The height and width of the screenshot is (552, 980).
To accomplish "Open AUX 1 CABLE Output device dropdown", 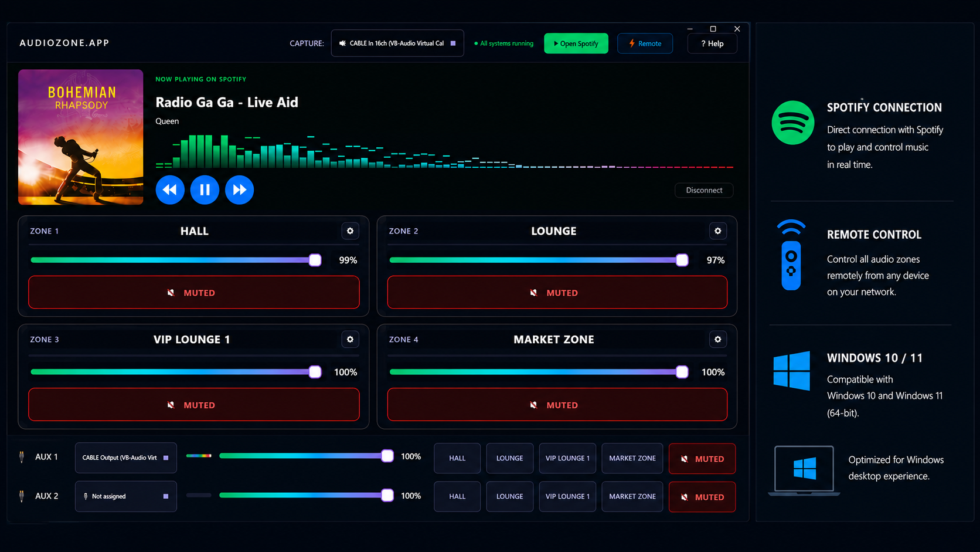I will point(125,458).
